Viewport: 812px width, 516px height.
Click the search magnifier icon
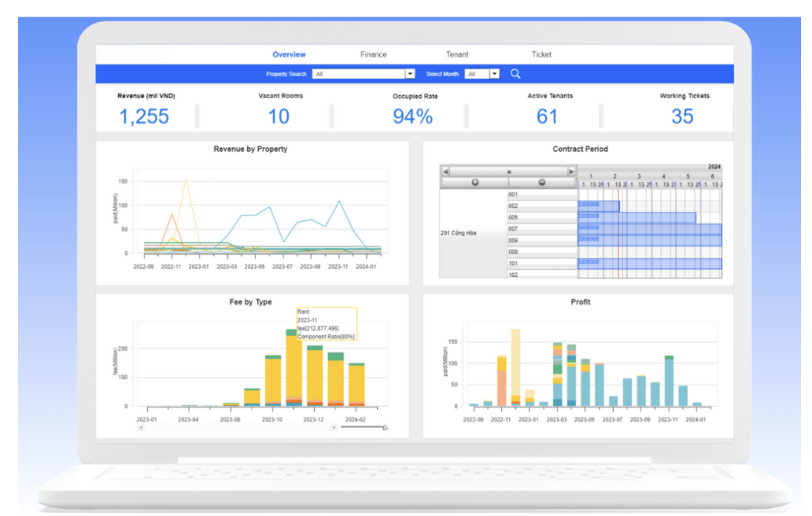pyautogui.click(x=515, y=74)
